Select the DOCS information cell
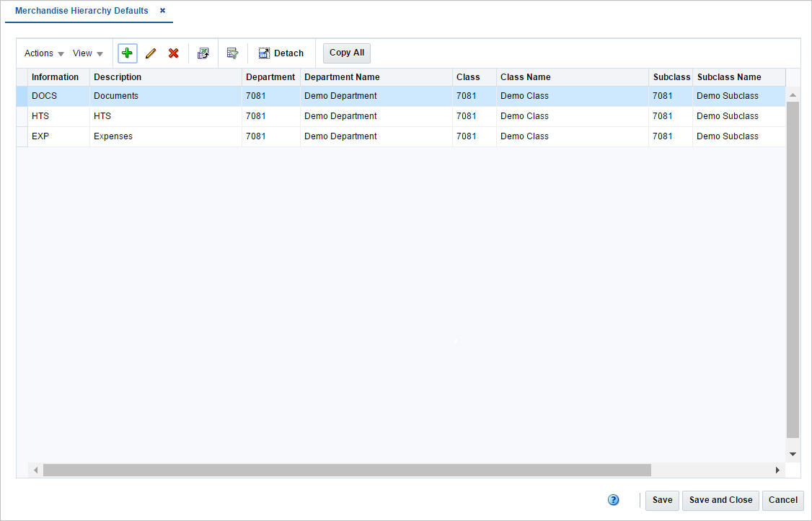The image size is (812, 521). pos(58,96)
